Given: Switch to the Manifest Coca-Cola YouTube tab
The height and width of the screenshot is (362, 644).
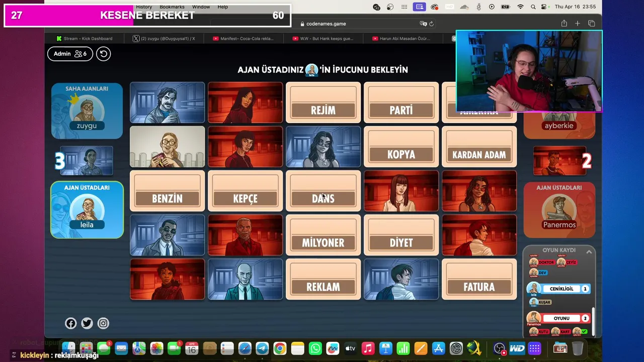Looking at the screenshot, I should (244, 38).
